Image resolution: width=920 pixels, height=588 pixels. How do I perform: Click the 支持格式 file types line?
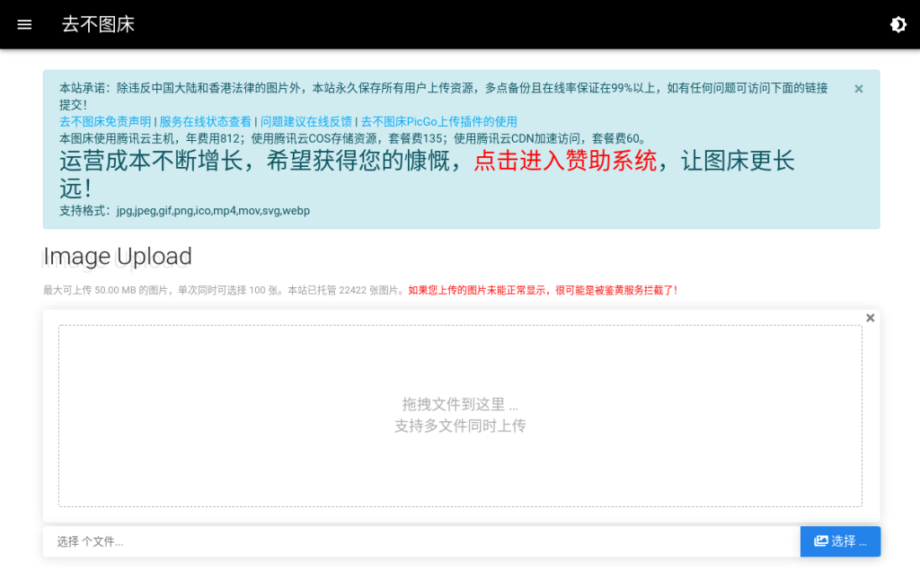[x=184, y=211]
